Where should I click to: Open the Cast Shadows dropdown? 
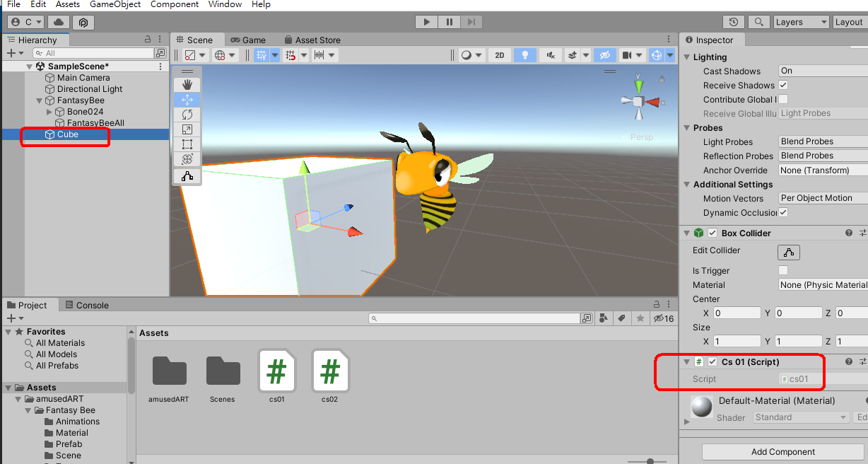click(x=823, y=71)
